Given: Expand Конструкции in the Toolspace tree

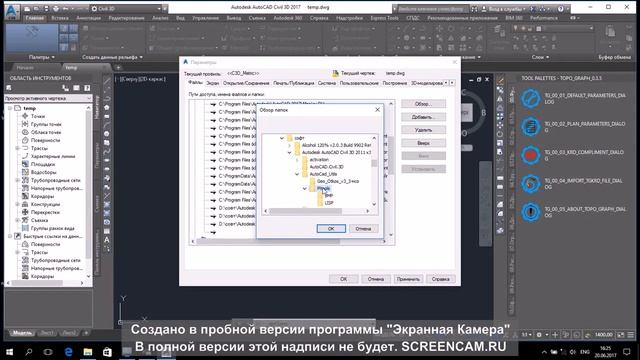Looking at the screenshot, I should click(x=18, y=204).
